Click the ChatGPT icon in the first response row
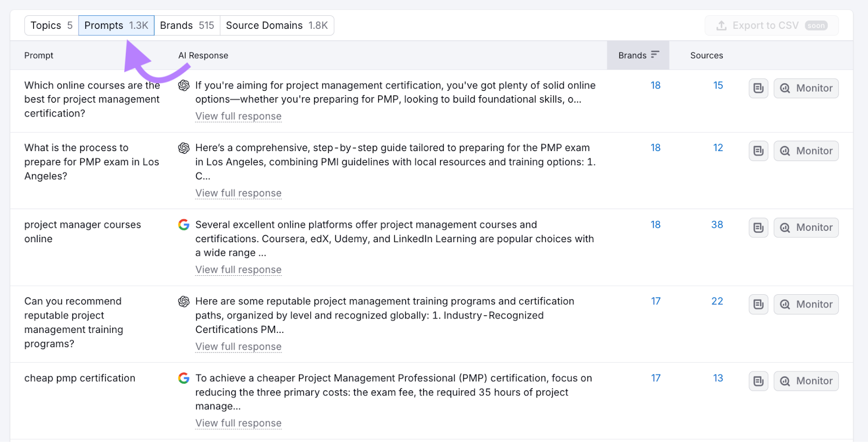The width and height of the screenshot is (868, 442). click(184, 86)
